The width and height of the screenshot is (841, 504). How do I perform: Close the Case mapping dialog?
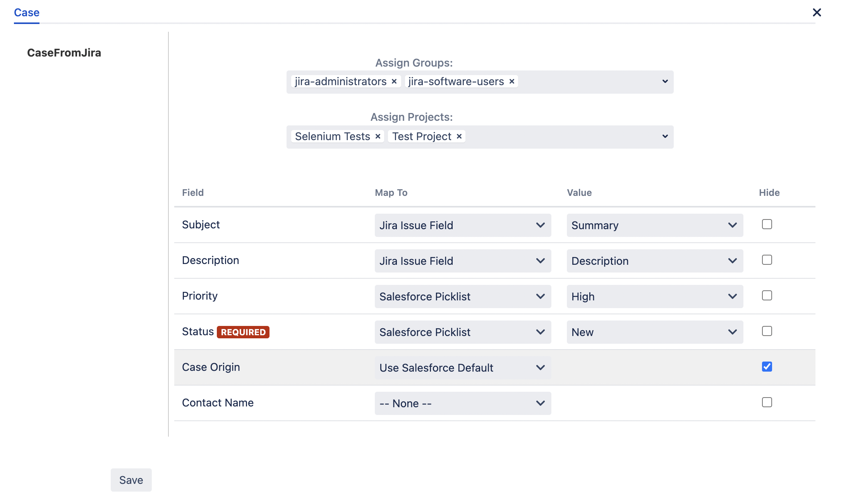817,13
